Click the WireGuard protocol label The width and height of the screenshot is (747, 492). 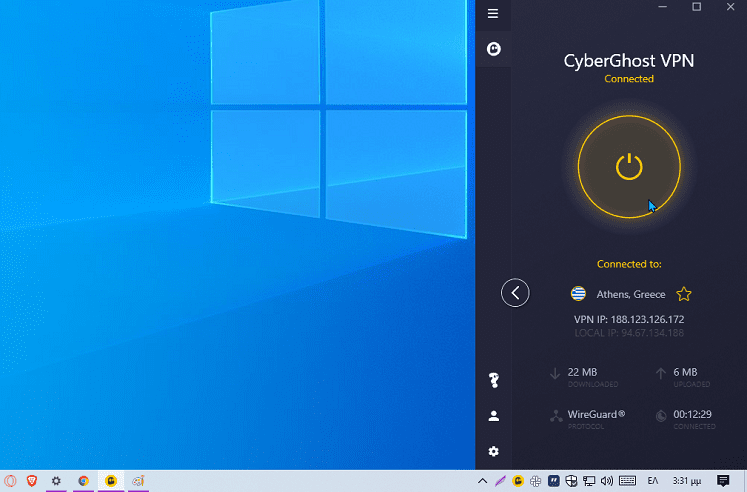[596, 414]
